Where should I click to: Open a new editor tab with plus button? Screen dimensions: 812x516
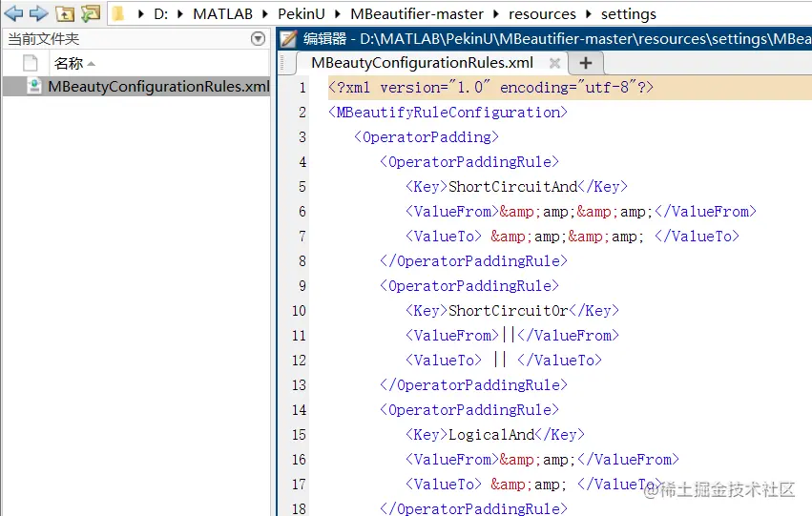(x=586, y=63)
